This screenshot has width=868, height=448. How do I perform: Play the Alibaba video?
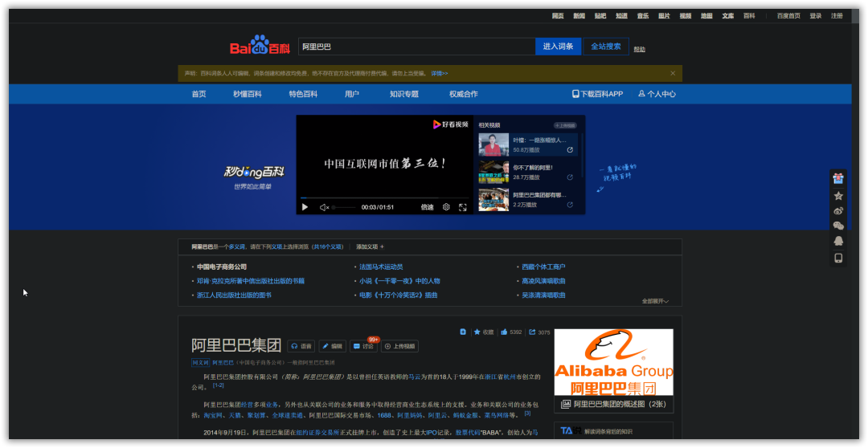(x=305, y=207)
